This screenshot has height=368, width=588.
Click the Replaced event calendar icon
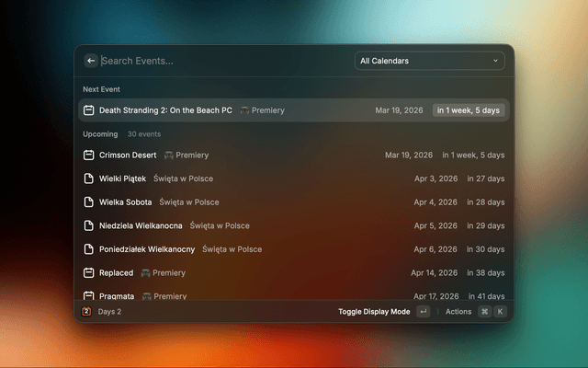89,273
